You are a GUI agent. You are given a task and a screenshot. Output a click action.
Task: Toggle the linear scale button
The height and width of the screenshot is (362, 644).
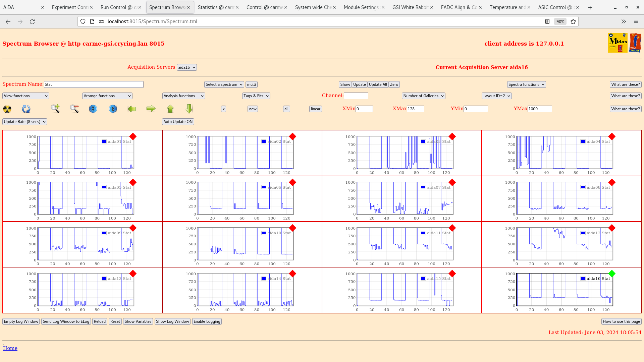[x=315, y=109]
